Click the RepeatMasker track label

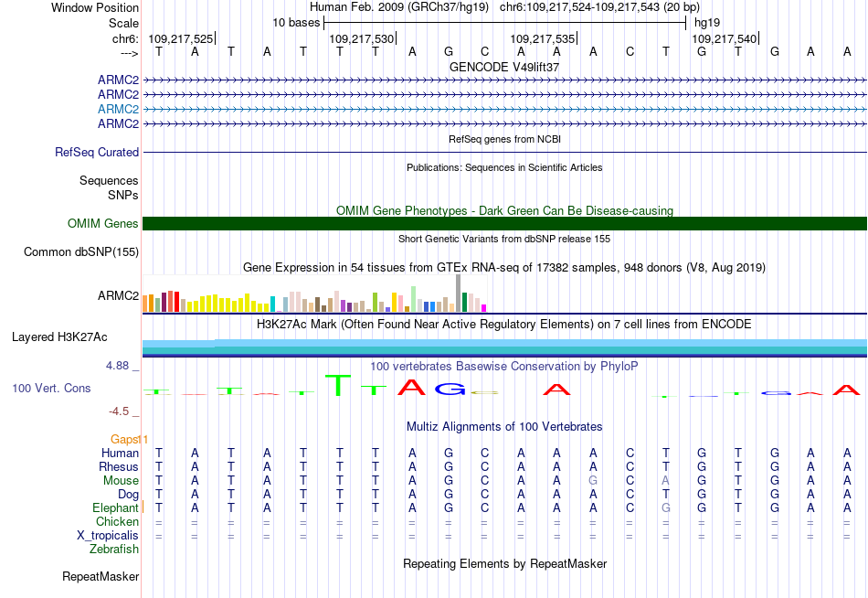coord(101,576)
